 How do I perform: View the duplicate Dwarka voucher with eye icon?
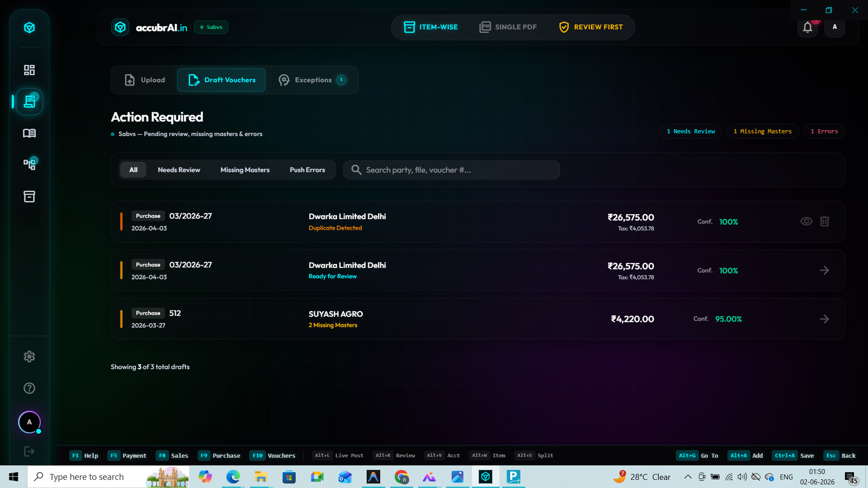[806, 221]
